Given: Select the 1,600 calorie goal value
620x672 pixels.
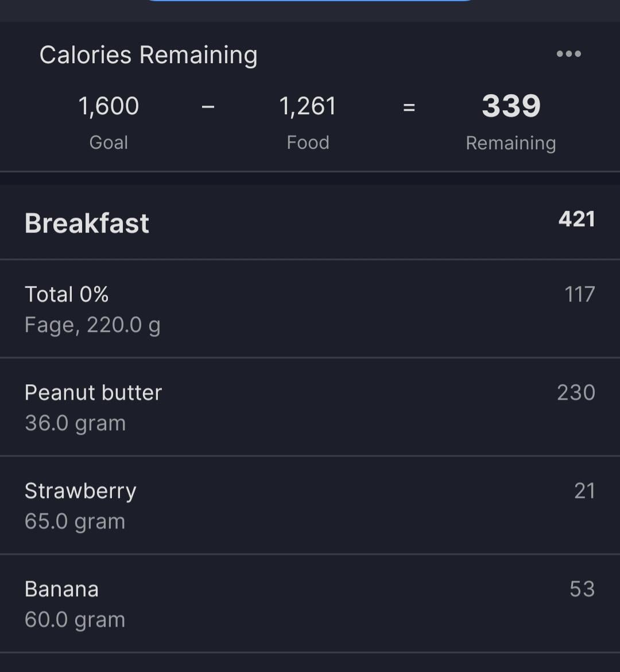Looking at the screenshot, I should pyautogui.click(x=108, y=106).
